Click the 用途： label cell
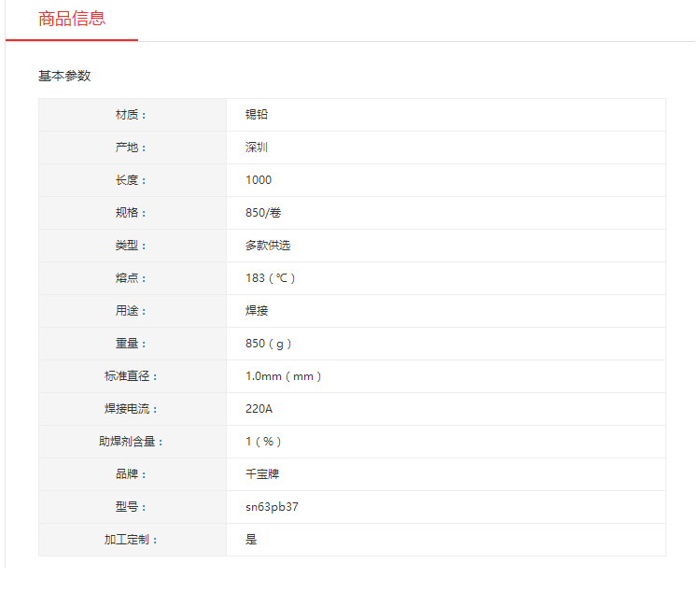This screenshot has width=700, height=592. pos(133,311)
